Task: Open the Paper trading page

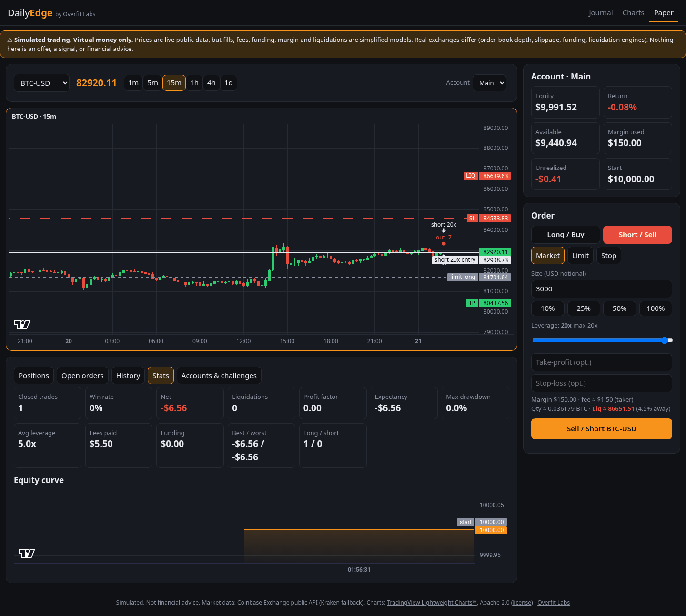Action: coord(664,13)
